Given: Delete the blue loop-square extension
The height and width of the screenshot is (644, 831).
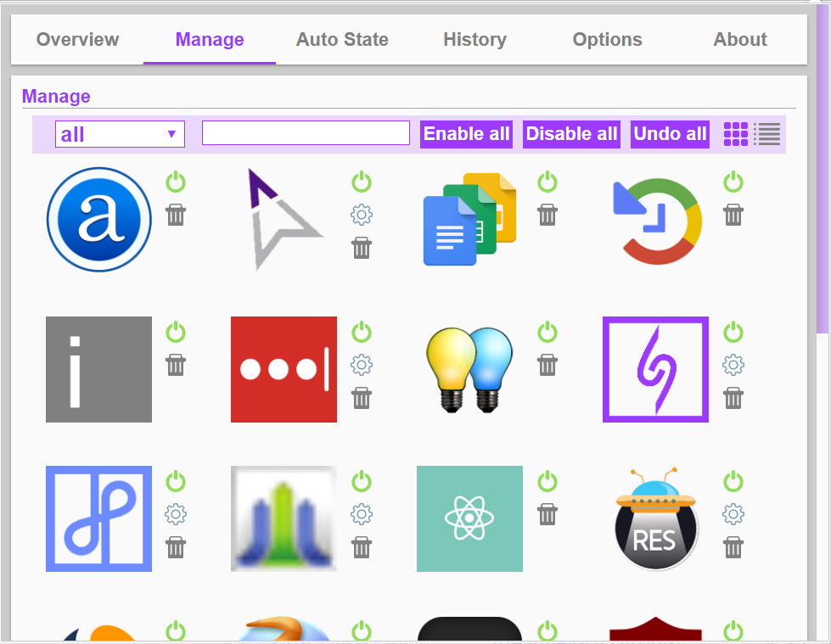Looking at the screenshot, I should pos(176,547).
